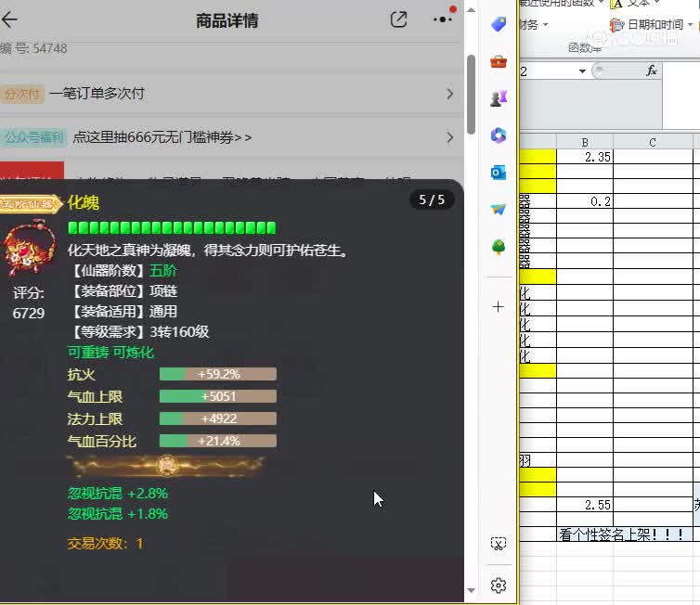Click the 气血百分比 +21.4% stat bar
The width and height of the screenshot is (700, 605).
click(218, 441)
